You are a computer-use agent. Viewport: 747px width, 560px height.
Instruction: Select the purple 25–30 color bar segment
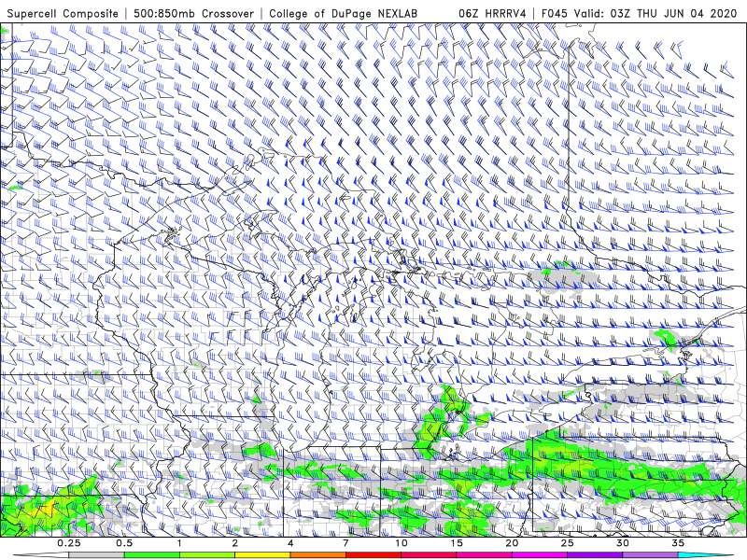[x=595, y=555]
